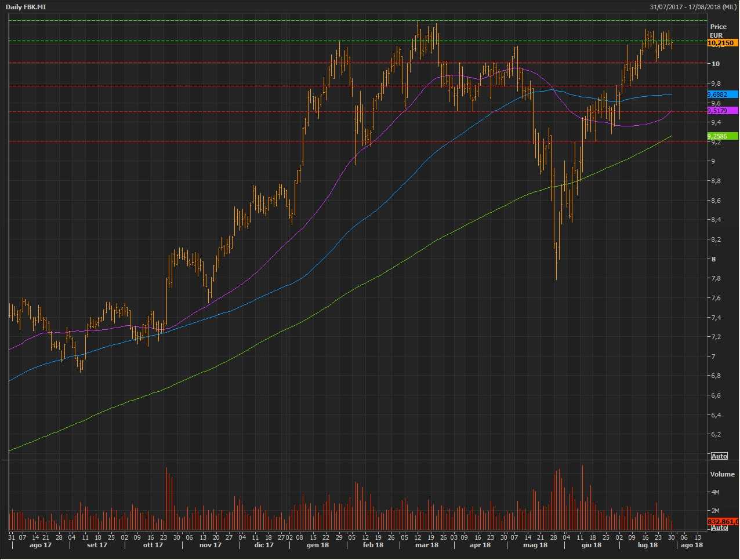The image size is (740, 560).
Task: Click the feb 18 month label
Action: pyautogui.click(x=373, y=545)
